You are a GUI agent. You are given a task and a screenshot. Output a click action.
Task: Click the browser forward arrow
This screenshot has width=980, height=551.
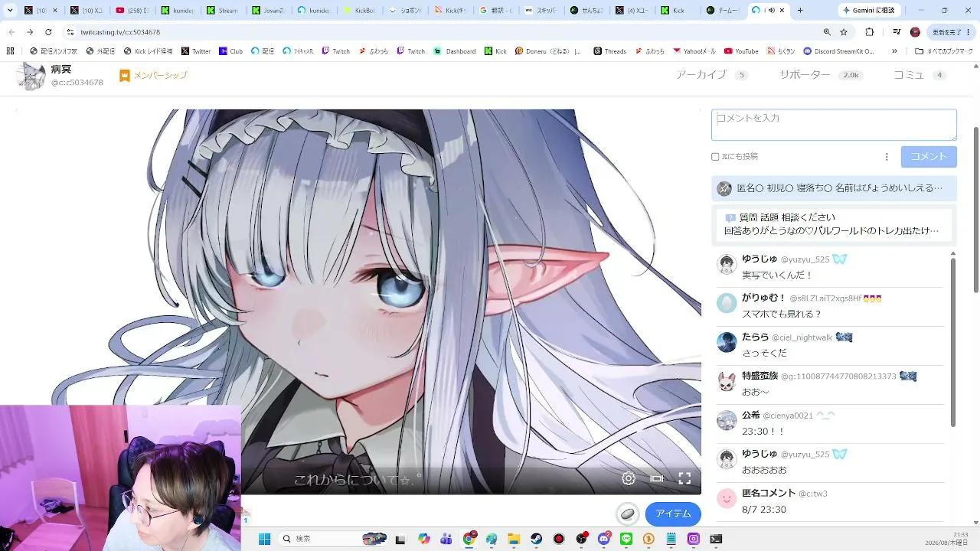tap(30, 32)
